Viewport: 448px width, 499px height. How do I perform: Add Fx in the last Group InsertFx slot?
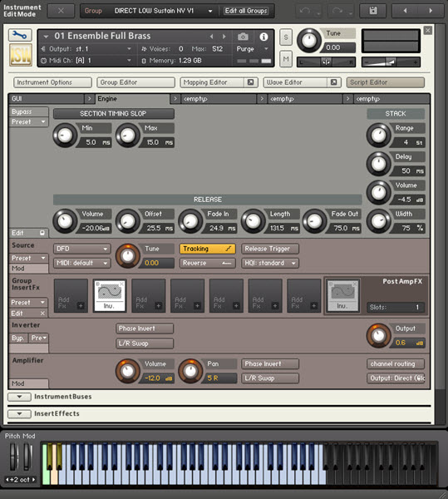[303, 295]
